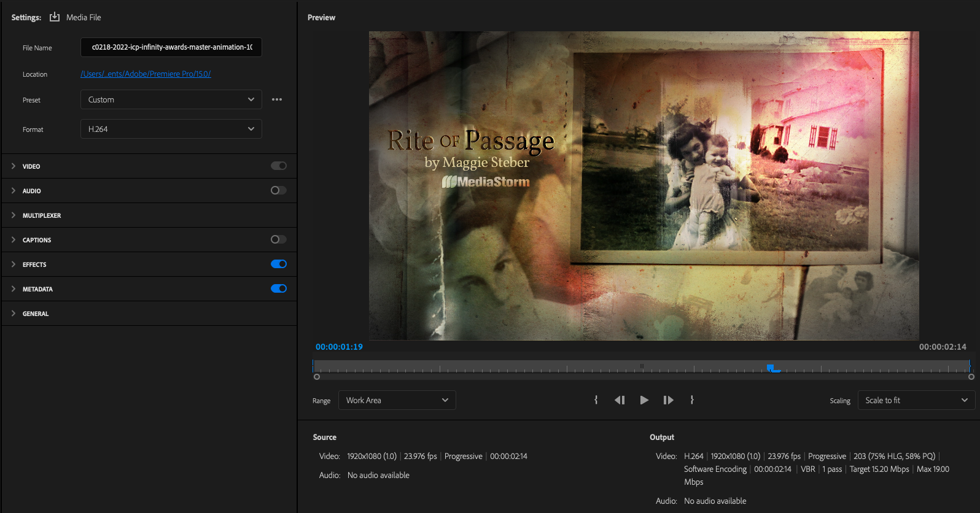Click the current timecode 00:00:01:19

coord(339,347)
